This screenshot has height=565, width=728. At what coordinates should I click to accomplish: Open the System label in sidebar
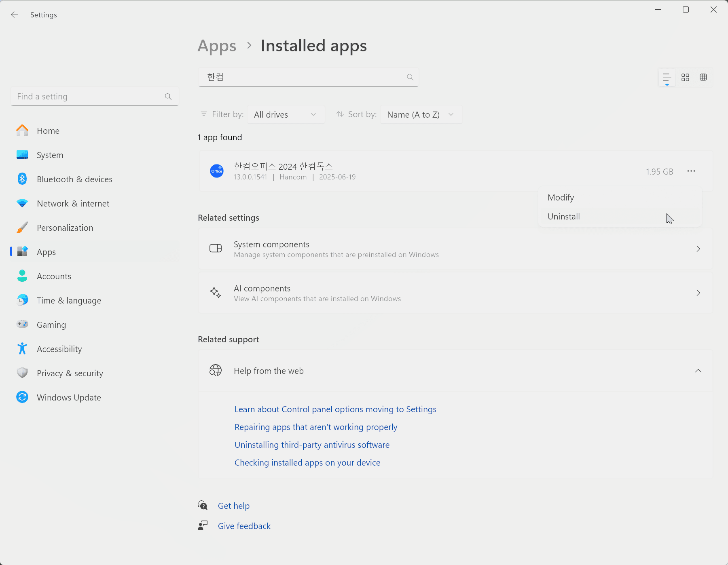point(50,155)
